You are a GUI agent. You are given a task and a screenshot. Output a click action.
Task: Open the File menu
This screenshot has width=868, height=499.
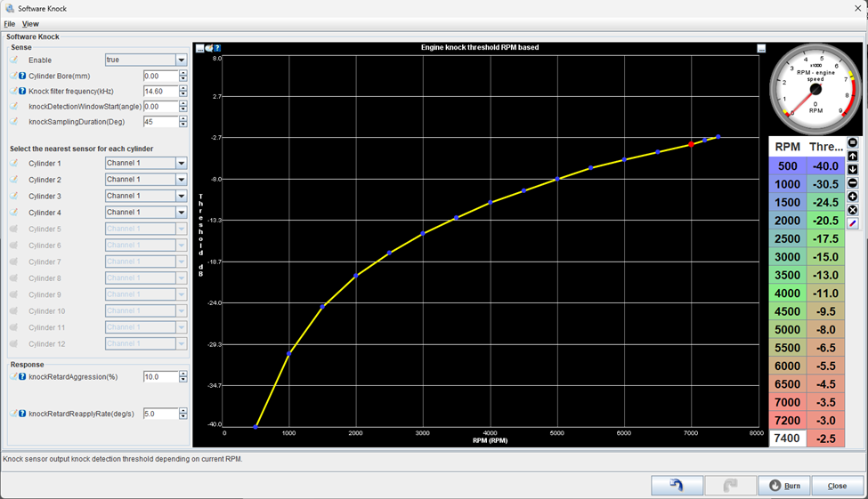(10, 24)
